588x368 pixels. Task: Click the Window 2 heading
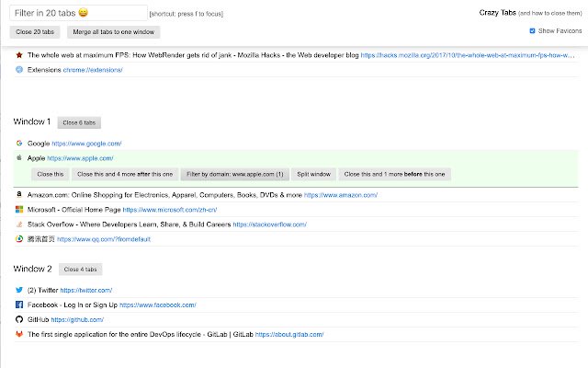click(33, 269)
